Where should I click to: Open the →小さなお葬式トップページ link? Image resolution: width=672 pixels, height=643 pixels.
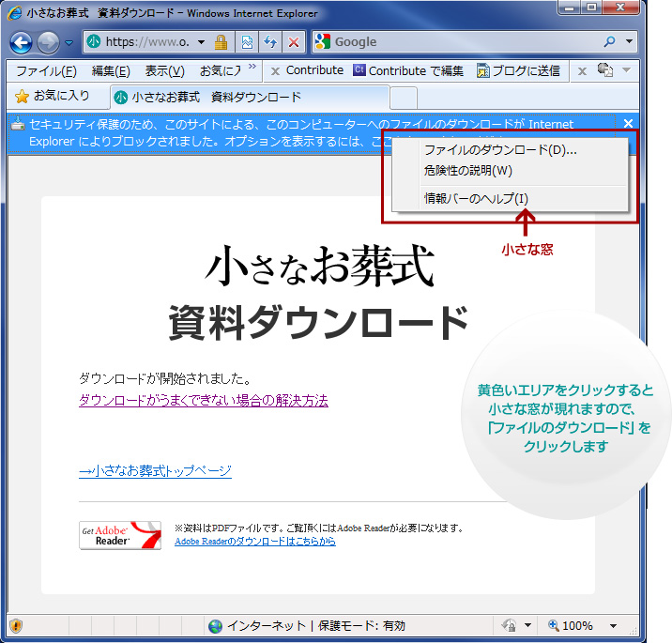click(155, 470)
